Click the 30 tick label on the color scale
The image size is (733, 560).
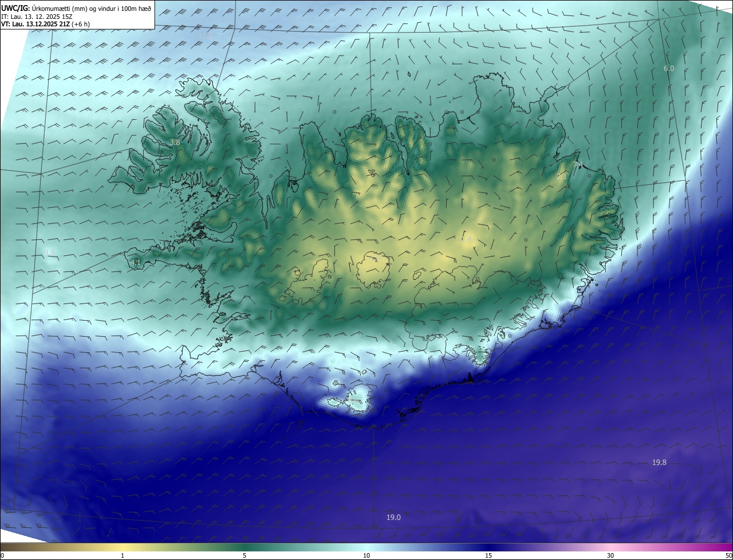point(610,555)
